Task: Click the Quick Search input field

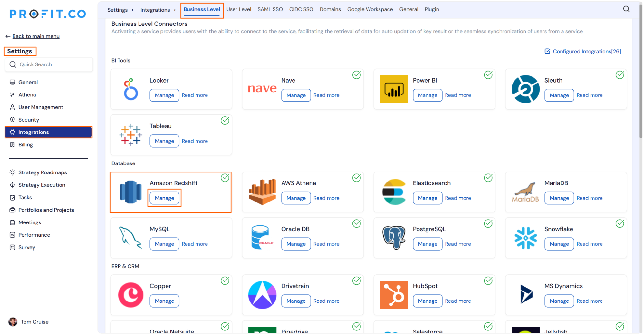Action: [x=49, y=64]
